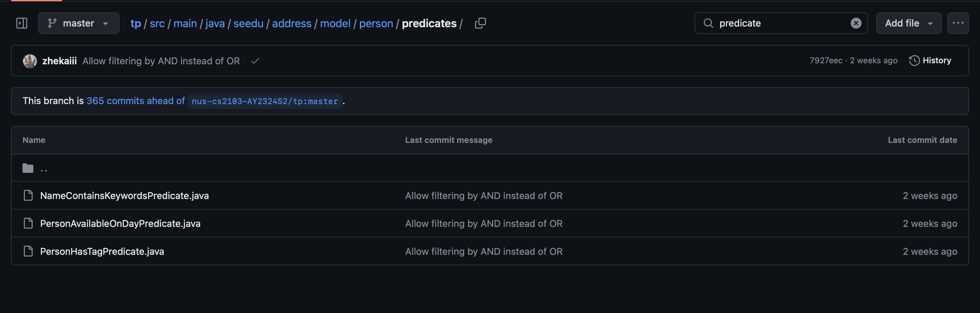Viewport: 980px width, 313px height.
Task: Open the master branch dropdown
Action: [x=78, y=23]
